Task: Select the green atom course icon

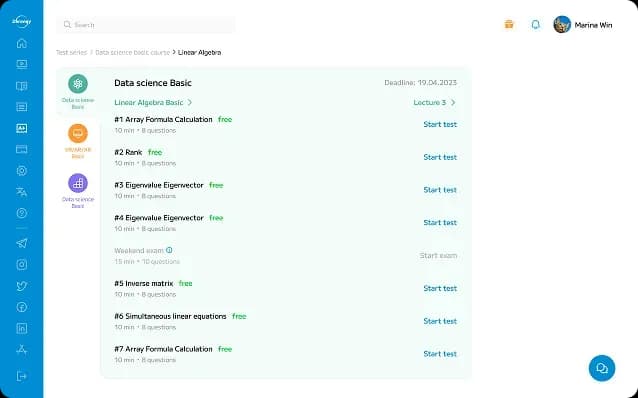Action: point(78,84)
